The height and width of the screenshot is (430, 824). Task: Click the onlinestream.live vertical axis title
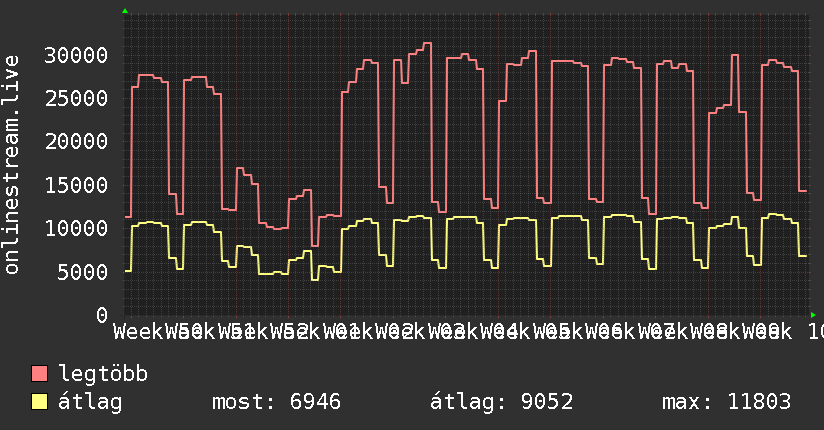click(11, 165)
